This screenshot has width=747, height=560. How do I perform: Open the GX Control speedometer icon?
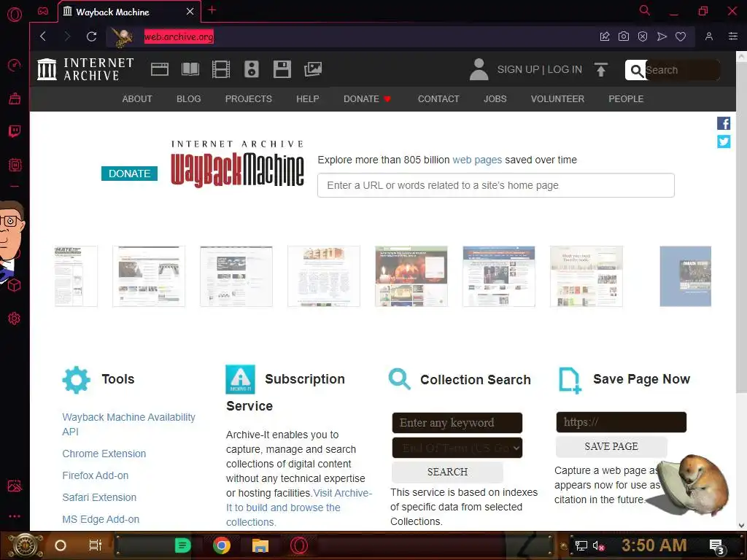tap(15, 65)
